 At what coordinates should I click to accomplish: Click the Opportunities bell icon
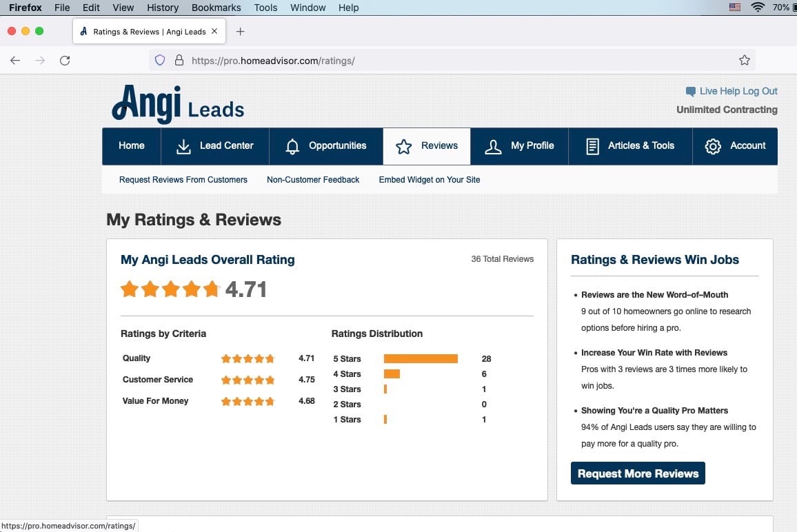pyautogui.click(x=292, y=146)
